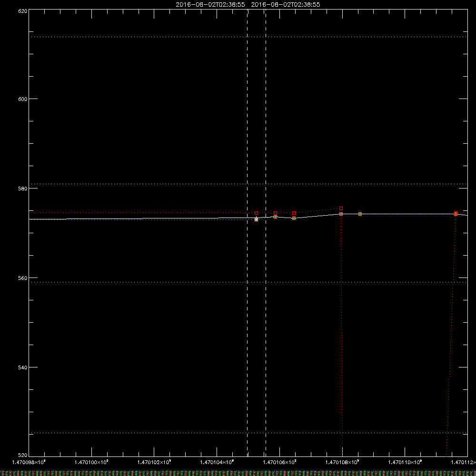Click the y-axis label 580
Screen dimensions: 476x476
(x=23, y=188)
